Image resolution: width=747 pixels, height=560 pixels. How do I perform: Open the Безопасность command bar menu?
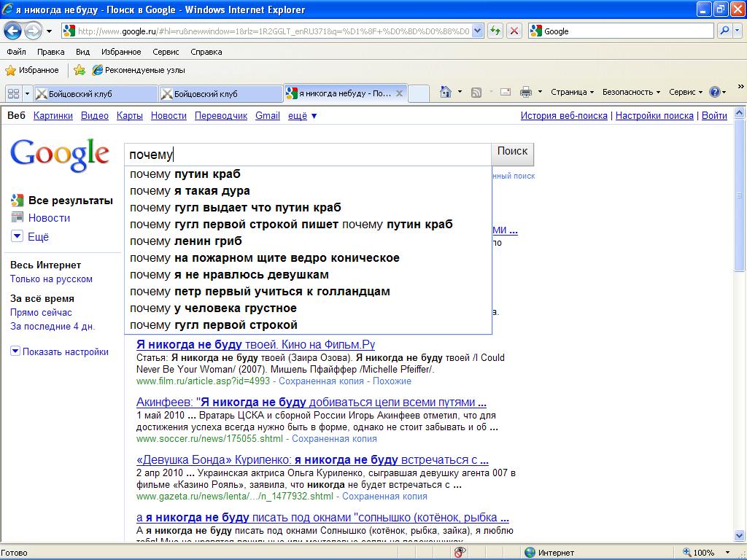pyautogui.click(x=631, y=92)
